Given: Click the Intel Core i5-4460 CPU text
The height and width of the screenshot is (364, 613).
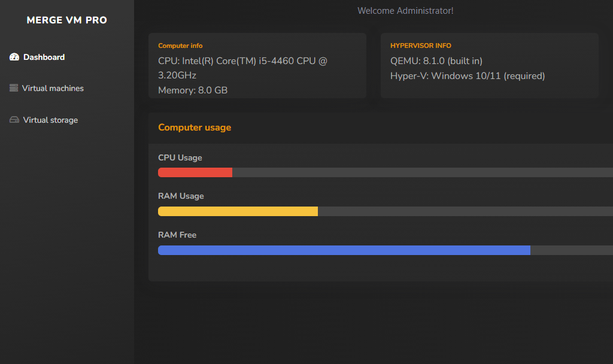Looking at the screenshot, I should 242,61.
